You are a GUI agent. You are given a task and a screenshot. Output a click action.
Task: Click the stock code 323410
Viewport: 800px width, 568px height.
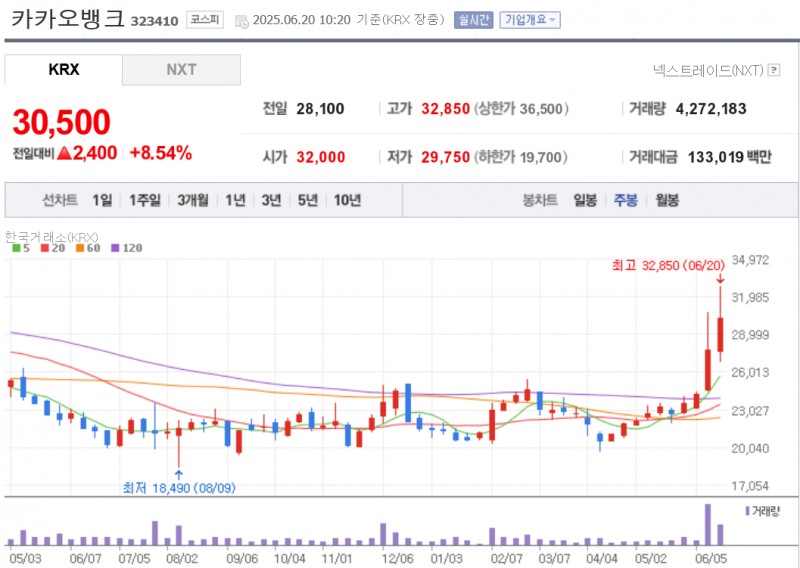[x=155, y=21]
